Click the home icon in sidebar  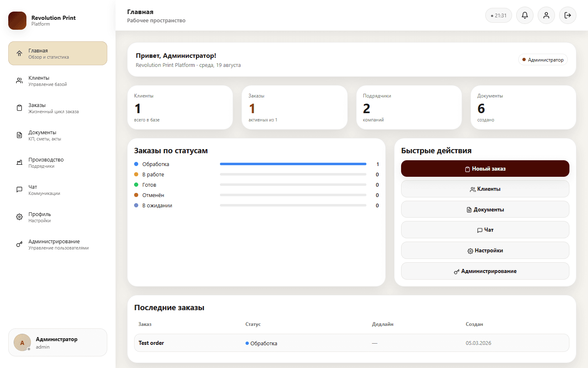tap(19, 53)
